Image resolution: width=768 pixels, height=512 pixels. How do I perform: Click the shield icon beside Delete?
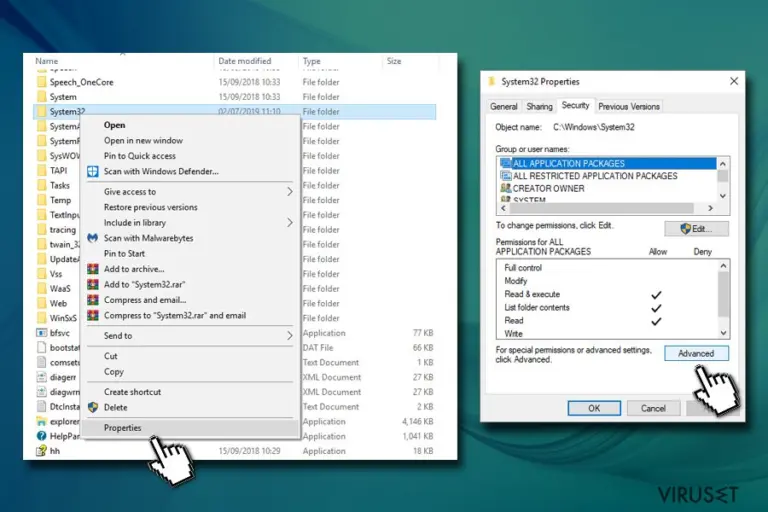pyautogui.click(x=93, y=407)
